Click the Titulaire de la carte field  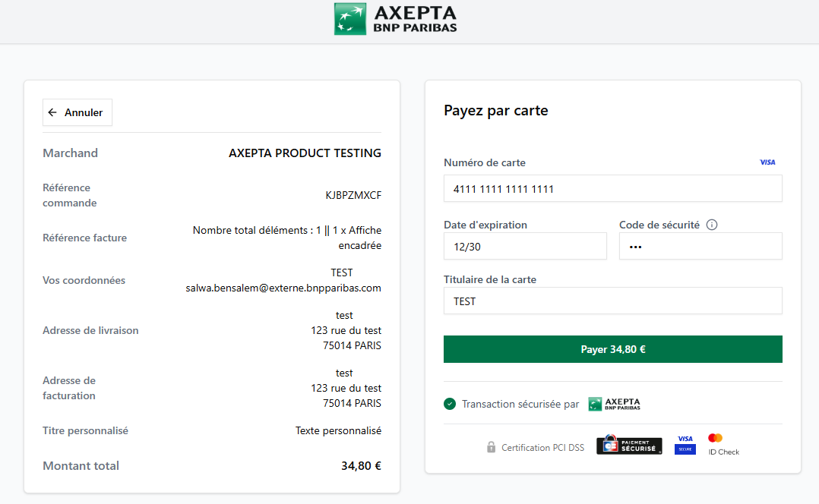(x=612, y=301)
